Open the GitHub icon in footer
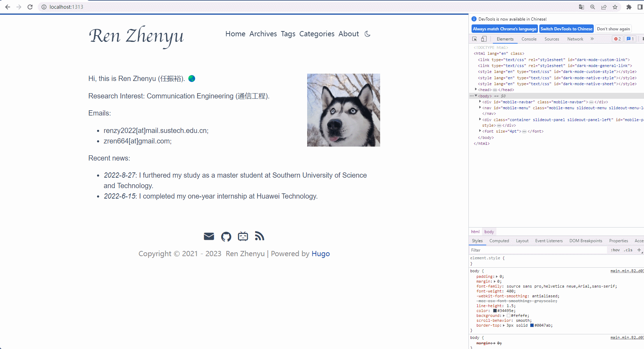 click(226, 237)
